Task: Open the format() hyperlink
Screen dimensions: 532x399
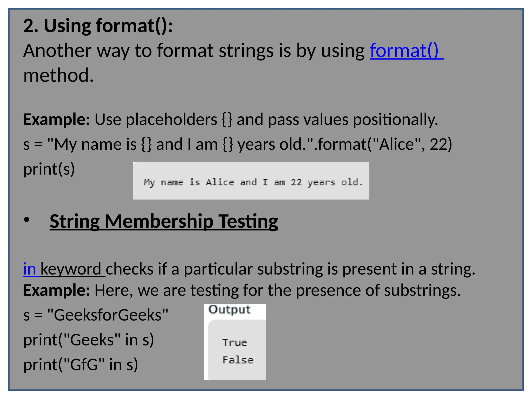Action: [x=406, y=50]
